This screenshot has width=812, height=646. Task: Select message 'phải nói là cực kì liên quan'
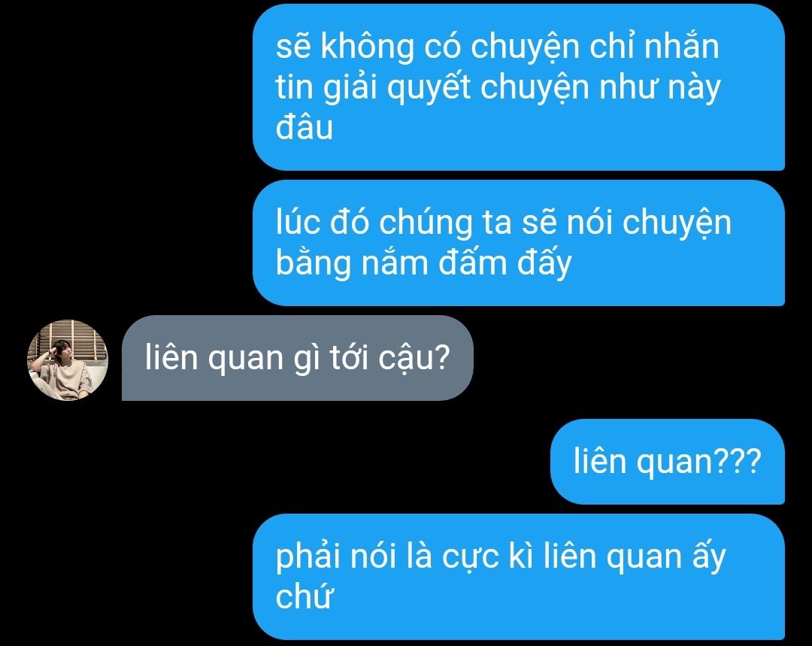(518, 577)
